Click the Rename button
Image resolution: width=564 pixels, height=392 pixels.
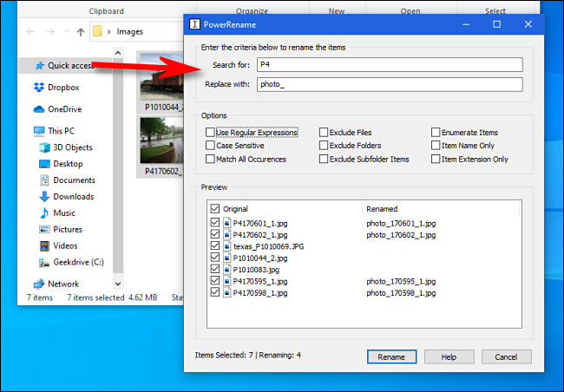pyautogui.click(x=391, y=356)
